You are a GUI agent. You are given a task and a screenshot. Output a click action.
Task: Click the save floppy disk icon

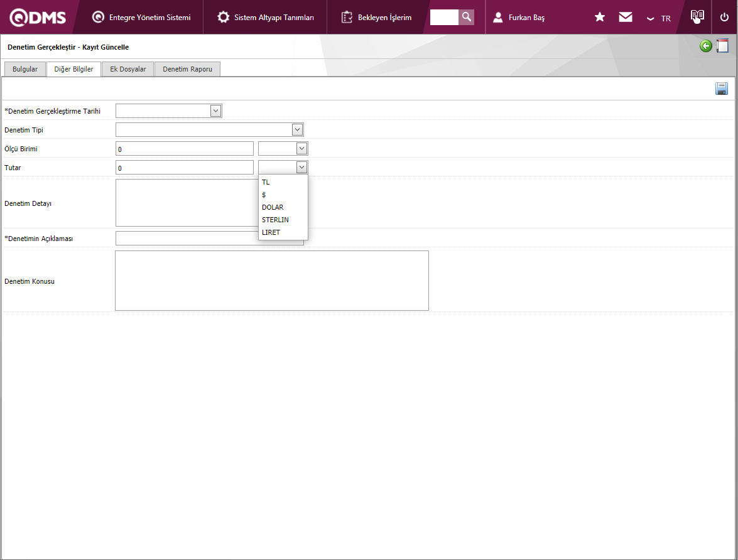pyautogui.click(x=722, y=89)
